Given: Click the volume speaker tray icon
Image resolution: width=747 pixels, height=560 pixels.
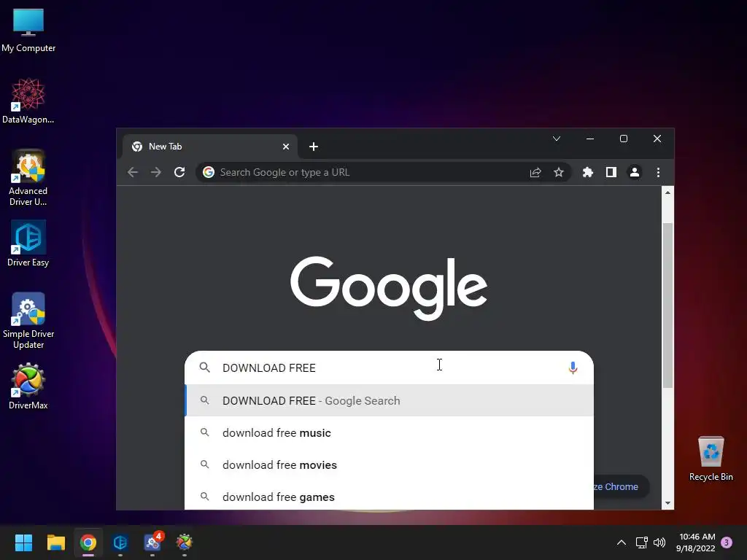Looking at the screenshot, I should coord(659,542).
